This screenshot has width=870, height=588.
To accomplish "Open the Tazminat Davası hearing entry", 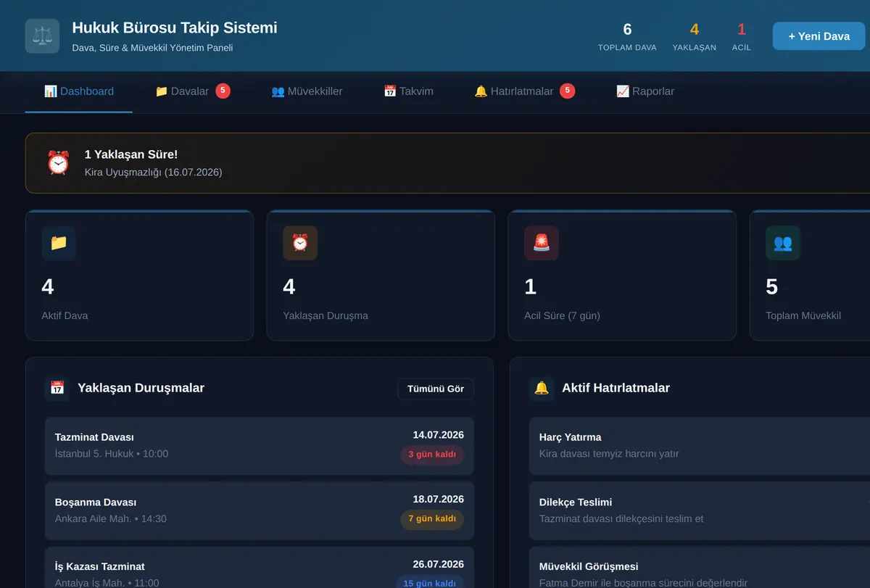I will [x=260, y=446].
